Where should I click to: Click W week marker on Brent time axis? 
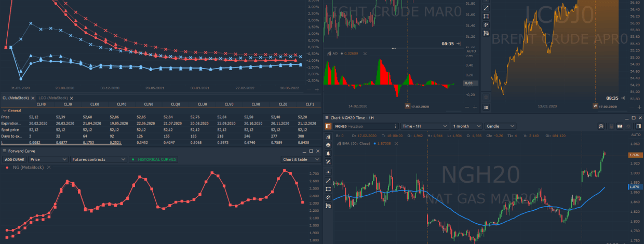(595, 106)
